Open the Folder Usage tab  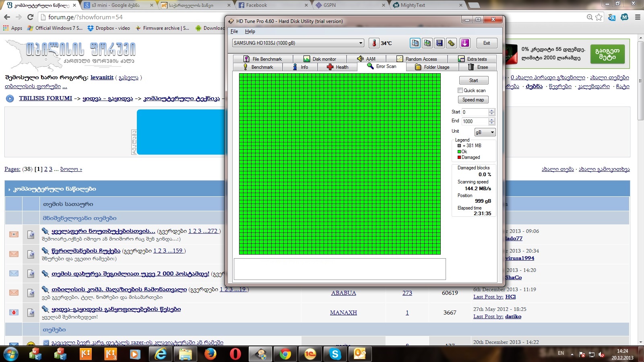(x=432, y=67)
